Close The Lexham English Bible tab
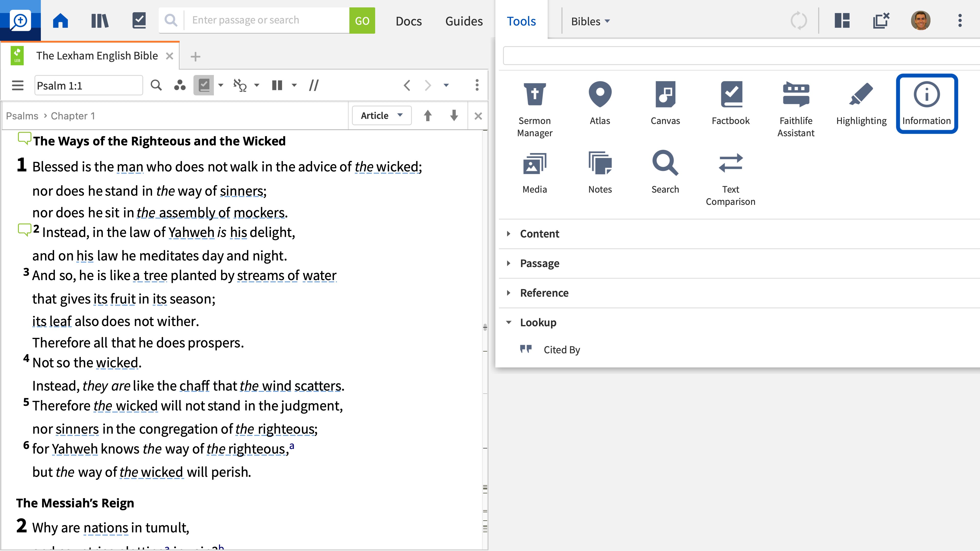The height and width of the screenshot is (551, 980). 170,56
